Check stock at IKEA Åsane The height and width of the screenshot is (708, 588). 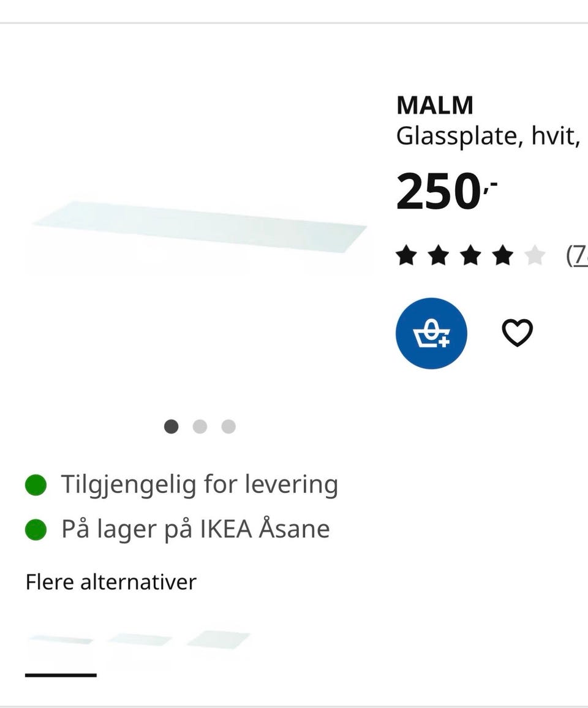194,529
